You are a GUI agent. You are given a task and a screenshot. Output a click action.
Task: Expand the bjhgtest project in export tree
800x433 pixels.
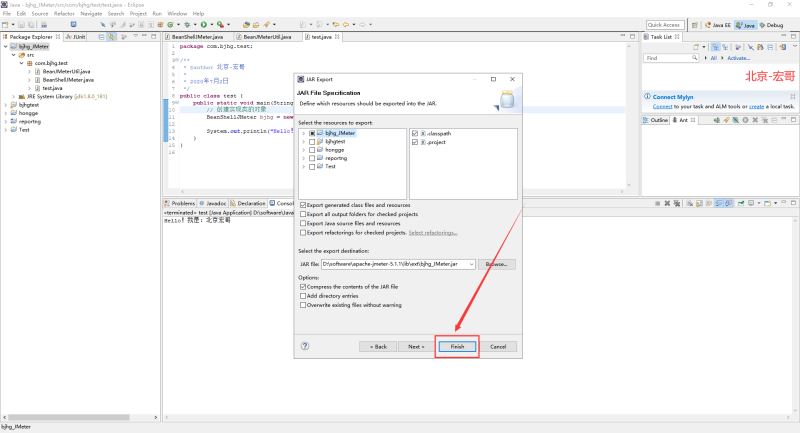303,141
